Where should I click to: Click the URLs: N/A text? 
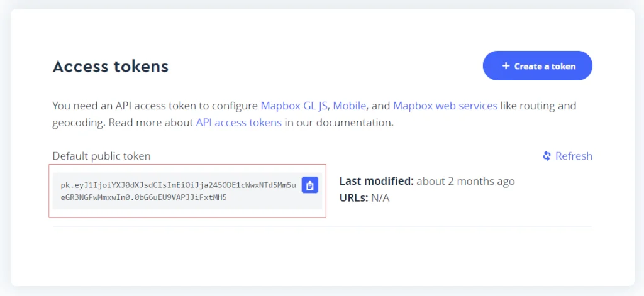tap(365, 198)
